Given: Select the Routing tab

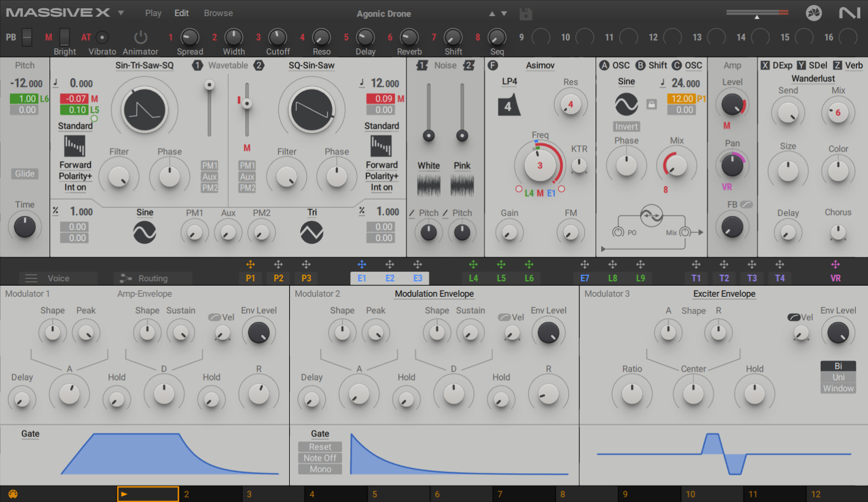Looking at the screenshot, I should (152, 278).
